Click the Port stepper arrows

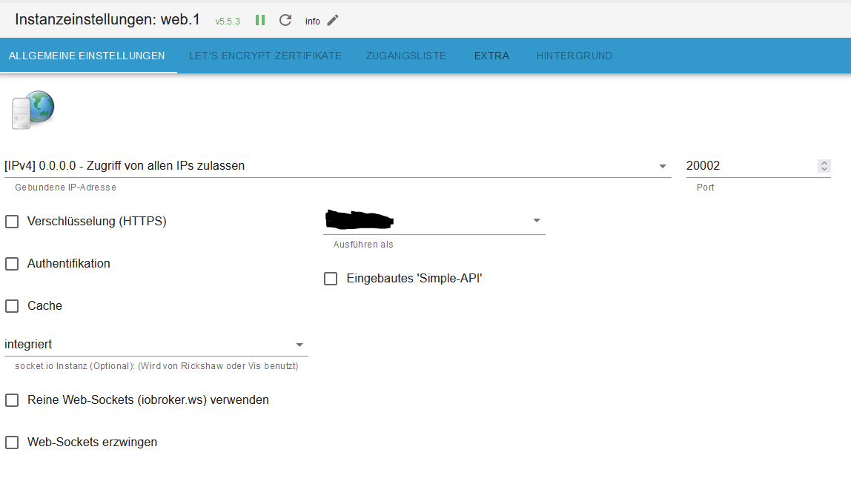pyautogui.click(x=824, y=166)
